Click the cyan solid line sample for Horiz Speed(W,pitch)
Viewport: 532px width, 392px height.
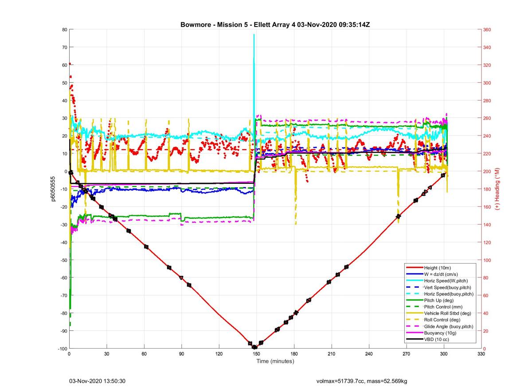pos(415,281)
